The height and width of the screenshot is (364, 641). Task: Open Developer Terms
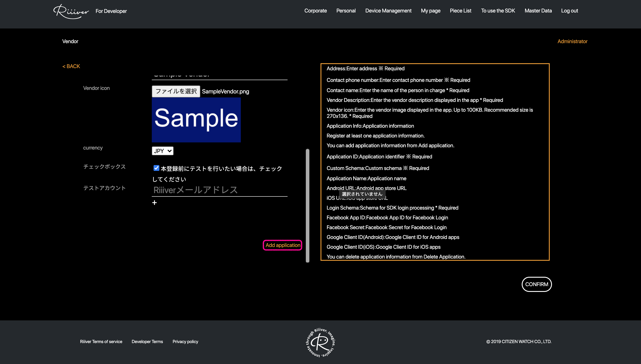pos(147,342)
